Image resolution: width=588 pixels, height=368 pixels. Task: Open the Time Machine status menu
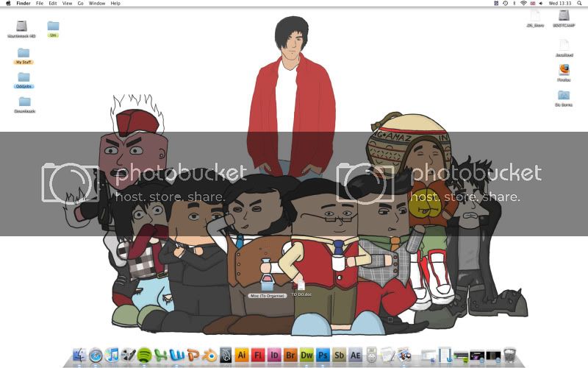tap(504, 4)
